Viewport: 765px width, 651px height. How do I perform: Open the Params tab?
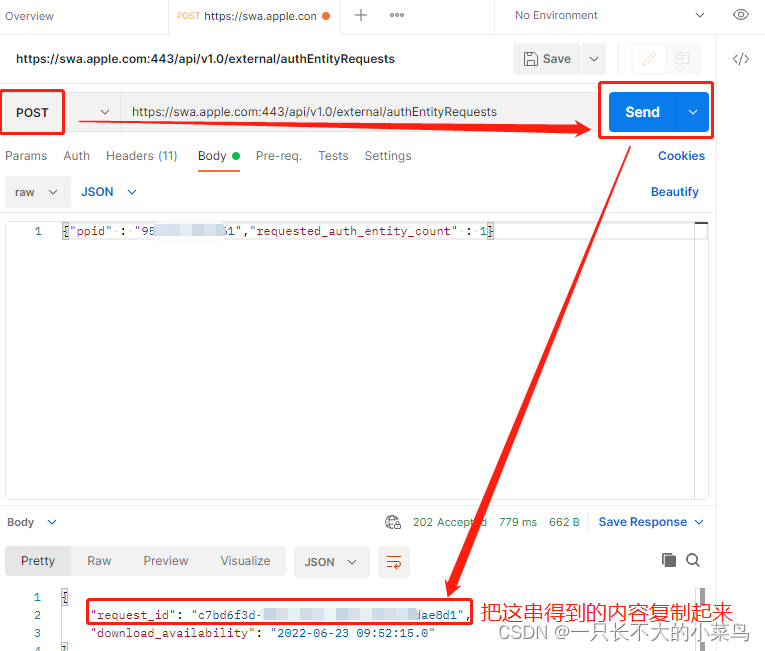26,156
